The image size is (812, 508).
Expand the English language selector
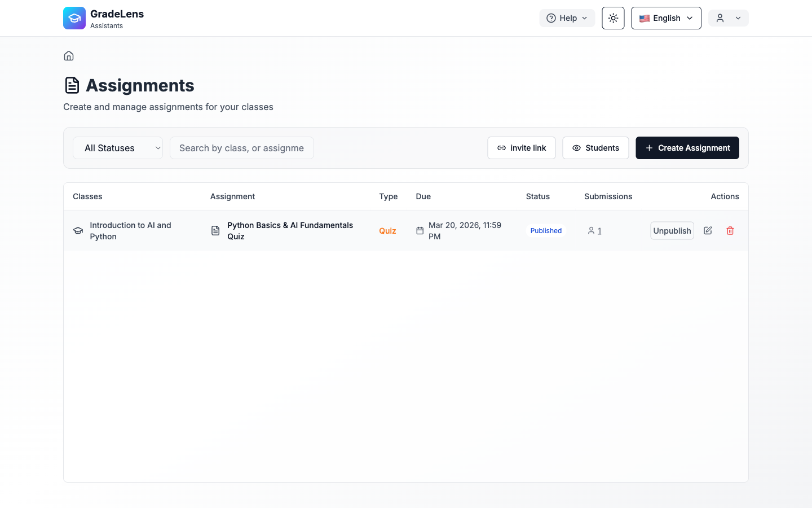(x=666, y=18)
